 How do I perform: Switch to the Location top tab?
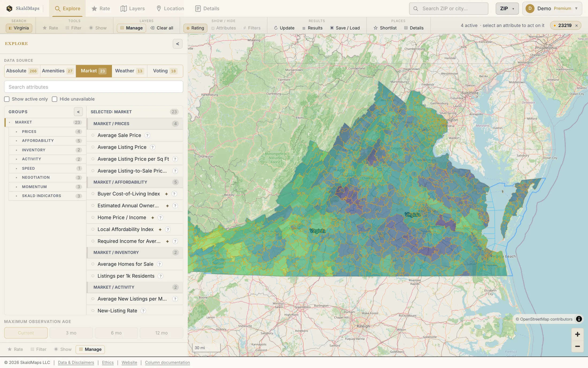(x=170, y=9)
